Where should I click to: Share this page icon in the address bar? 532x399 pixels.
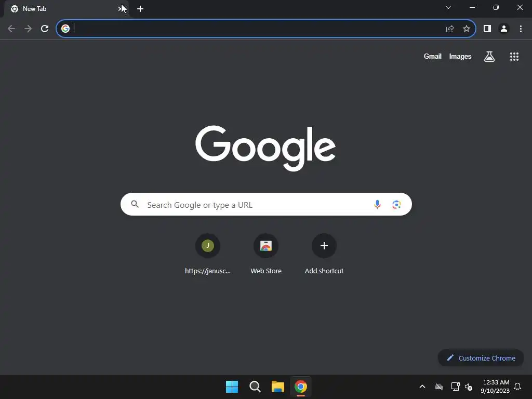coord(450,29)
